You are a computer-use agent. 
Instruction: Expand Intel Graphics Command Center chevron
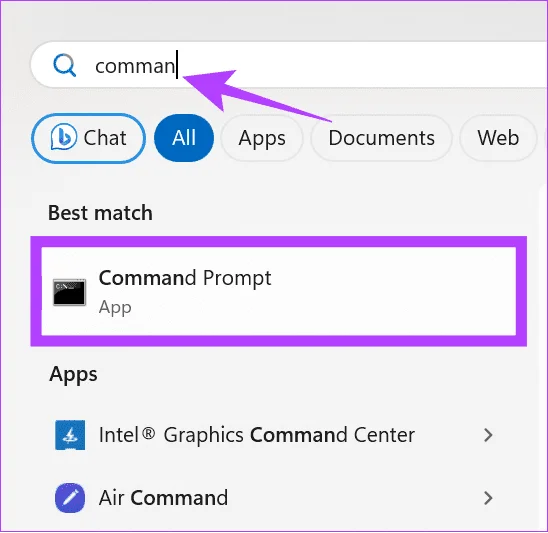point(488,435)
